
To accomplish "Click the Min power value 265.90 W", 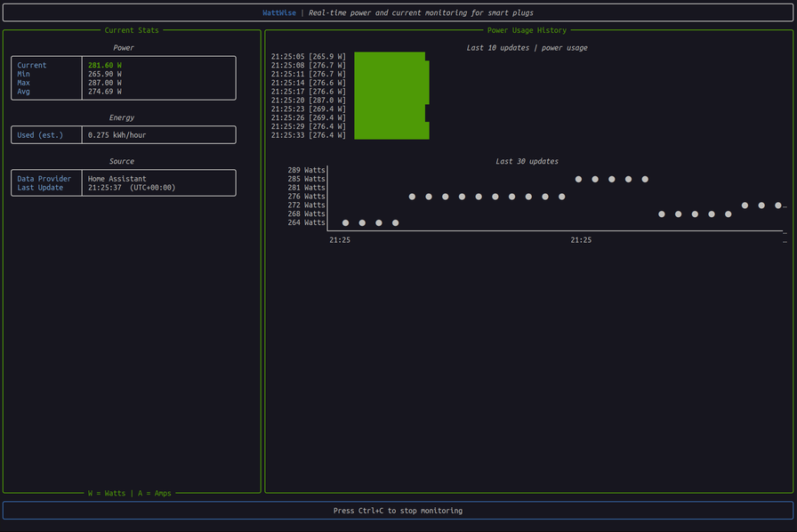I will (105, 74).
